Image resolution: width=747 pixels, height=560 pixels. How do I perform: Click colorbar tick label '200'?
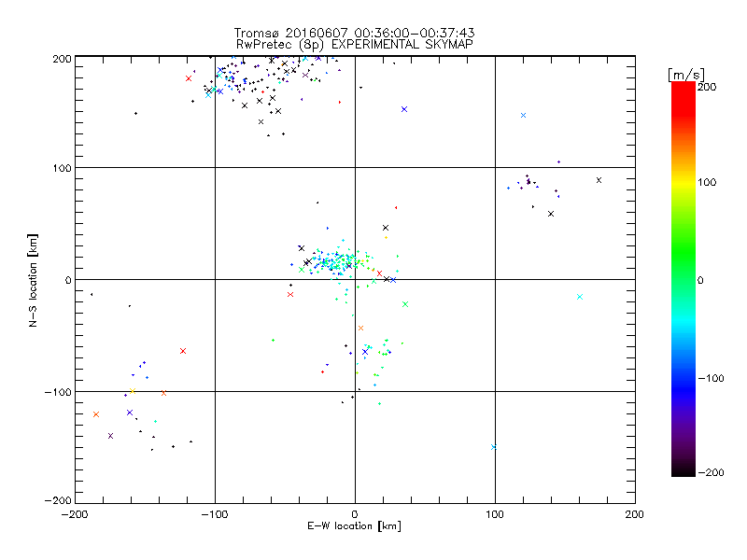point(707,87)
